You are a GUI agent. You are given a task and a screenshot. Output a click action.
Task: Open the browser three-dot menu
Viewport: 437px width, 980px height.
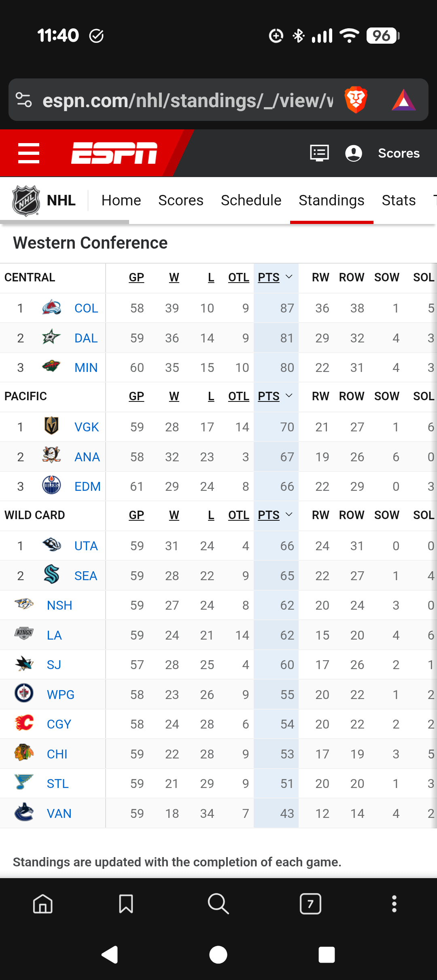tap(394, 904)
